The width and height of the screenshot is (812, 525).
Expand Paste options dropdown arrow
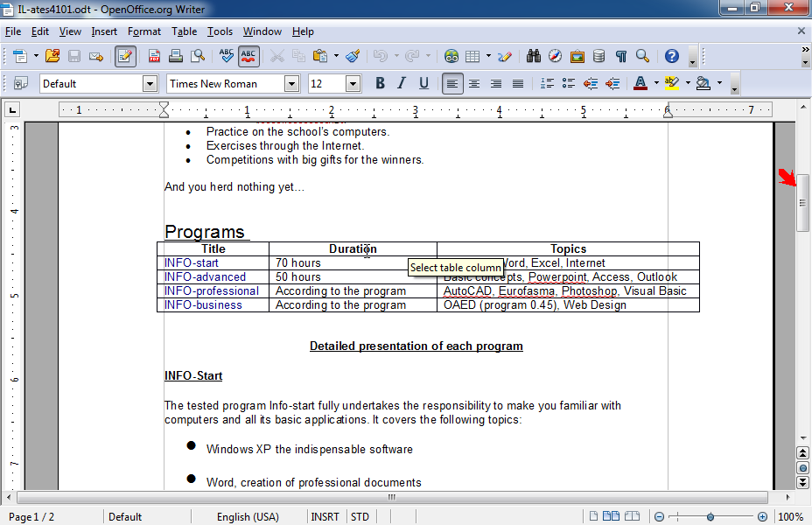pyautogui.click(x=336, y=56)
